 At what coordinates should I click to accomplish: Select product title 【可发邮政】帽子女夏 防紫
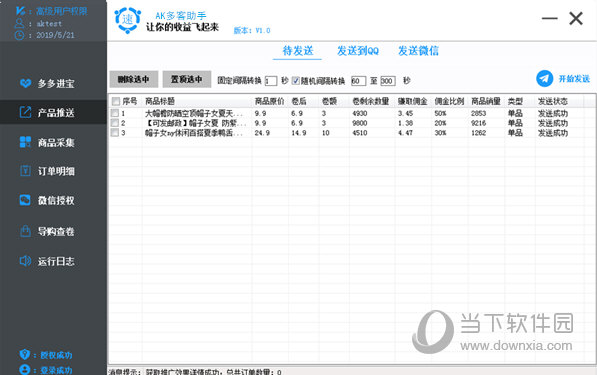196,123
